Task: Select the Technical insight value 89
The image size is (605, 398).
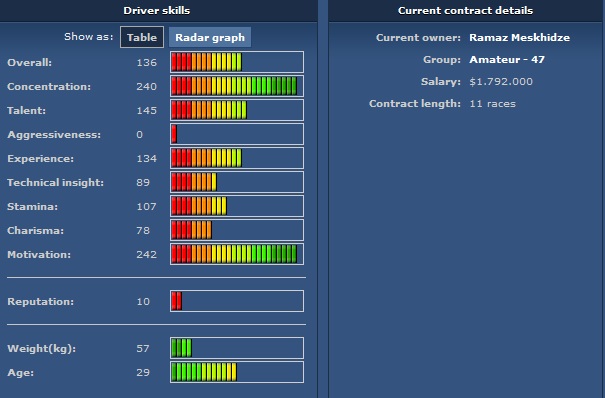Action: [143, 182]
